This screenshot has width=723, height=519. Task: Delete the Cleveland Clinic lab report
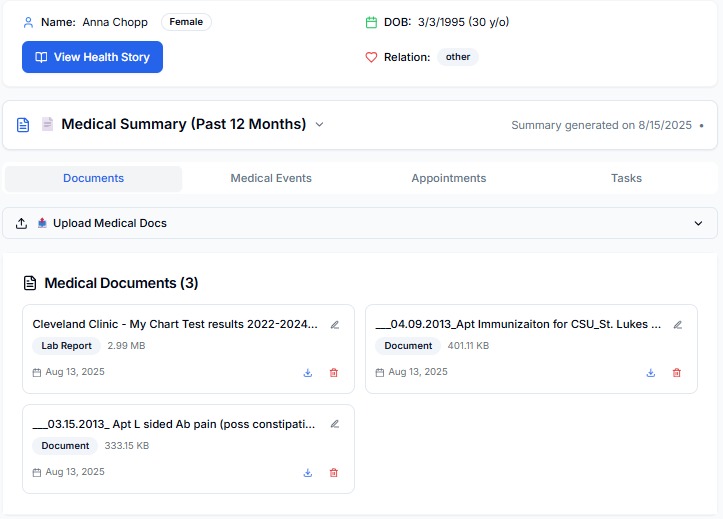[x=334, y=372]
